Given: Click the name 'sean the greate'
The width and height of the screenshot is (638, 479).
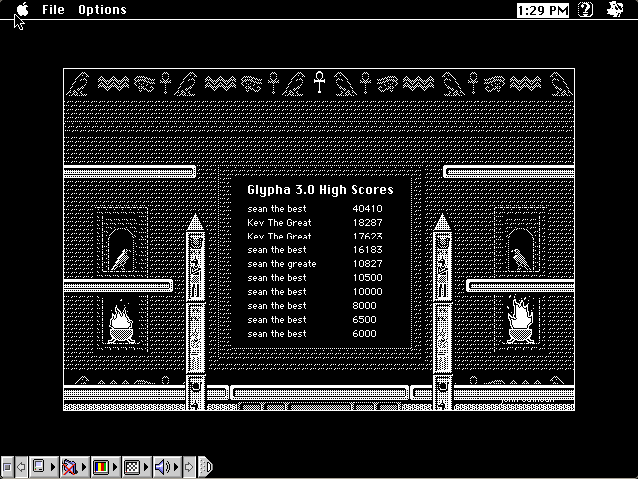Looking at the screenshot, I should tap(282, 264).
